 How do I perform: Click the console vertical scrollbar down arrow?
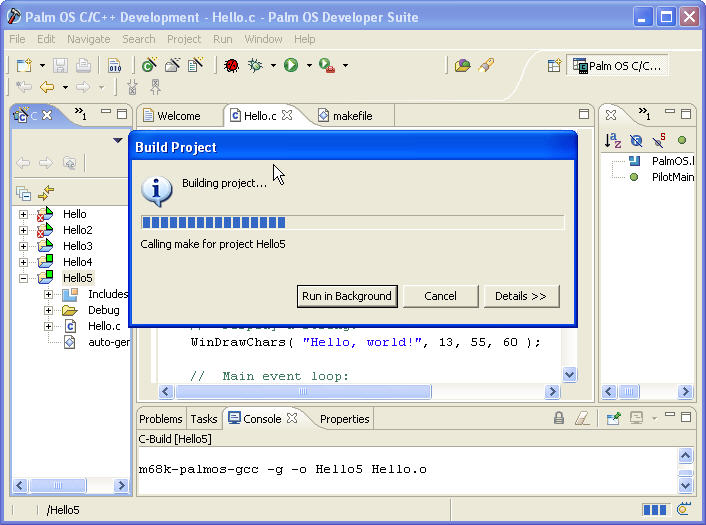pos(685,485)
